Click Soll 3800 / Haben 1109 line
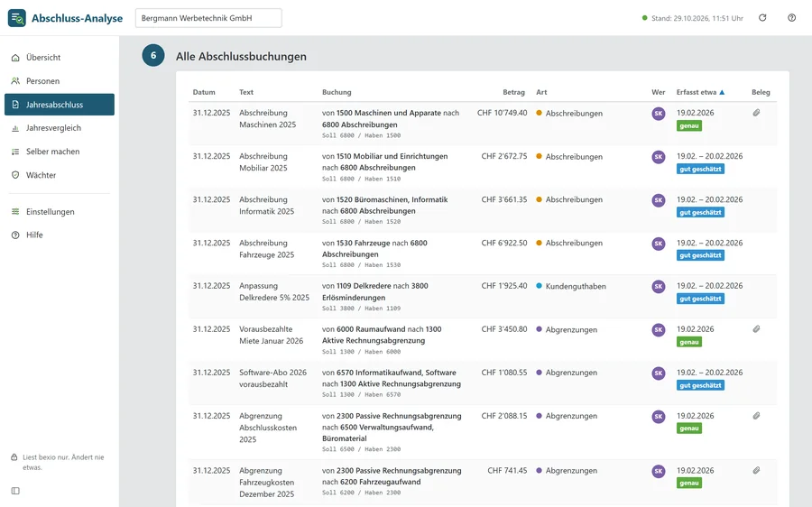Screen dimensions: 812x507 [361, 309]
